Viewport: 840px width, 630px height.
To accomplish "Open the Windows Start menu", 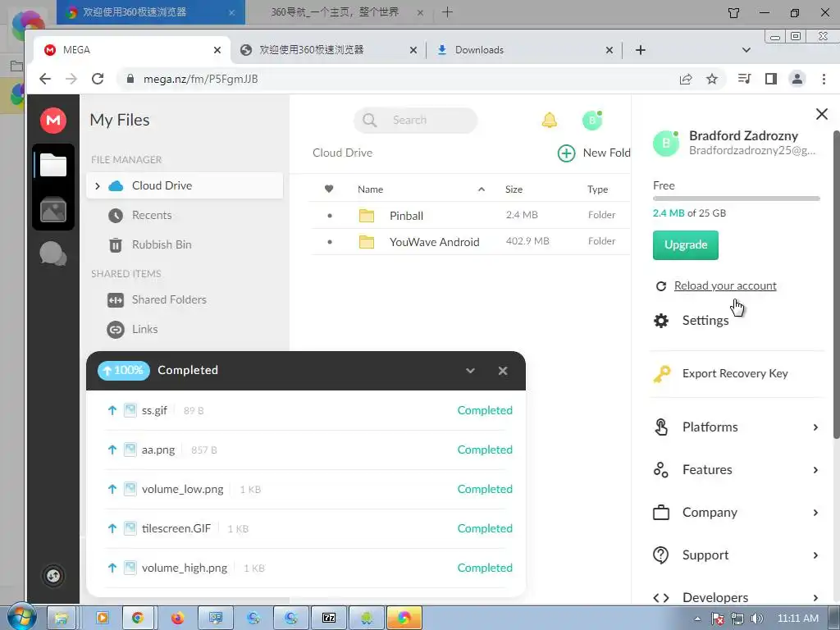I will (21, 617).
